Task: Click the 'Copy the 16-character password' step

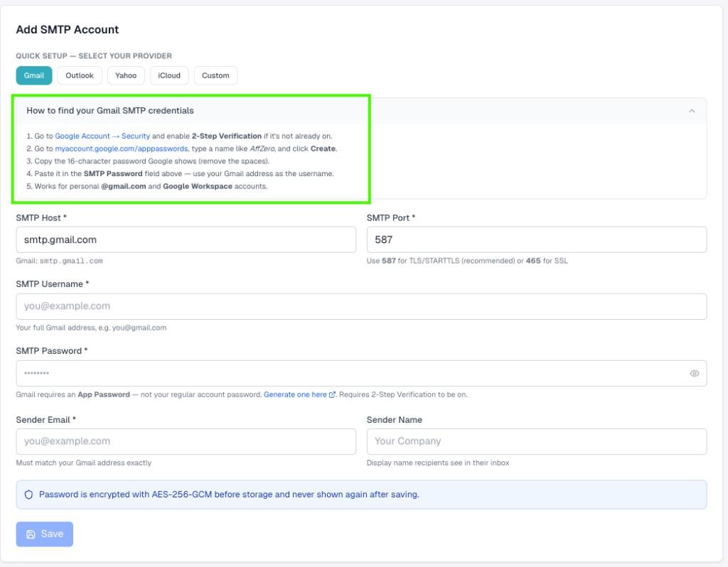Action: (x=148, y=161)
